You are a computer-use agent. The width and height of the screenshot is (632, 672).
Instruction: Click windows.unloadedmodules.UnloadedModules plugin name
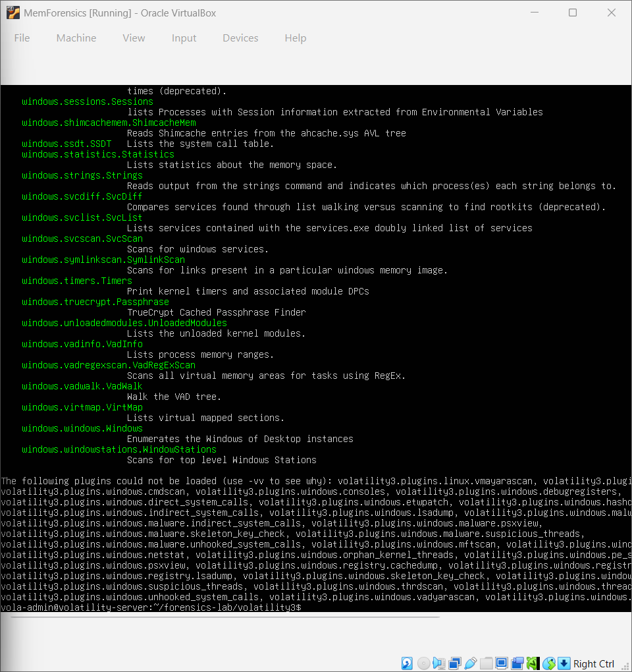coord(124,323)
